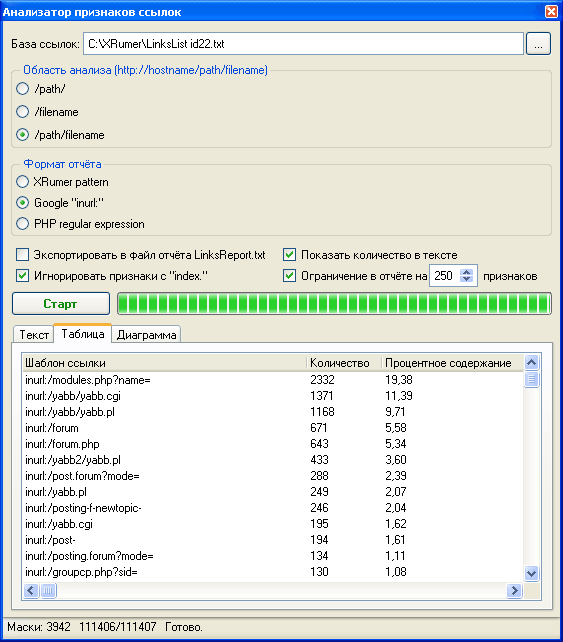Open the Диаграмма tab

tap(146, 335)
